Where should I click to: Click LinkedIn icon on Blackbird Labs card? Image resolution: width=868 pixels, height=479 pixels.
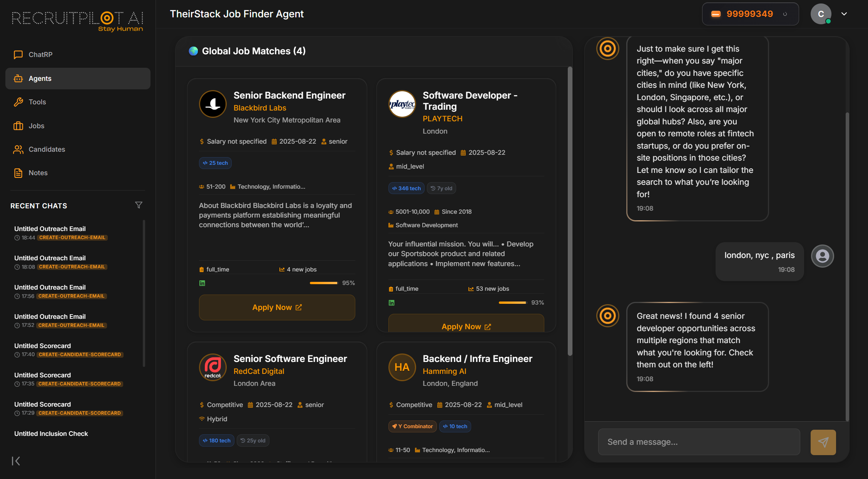pos(202,283)
